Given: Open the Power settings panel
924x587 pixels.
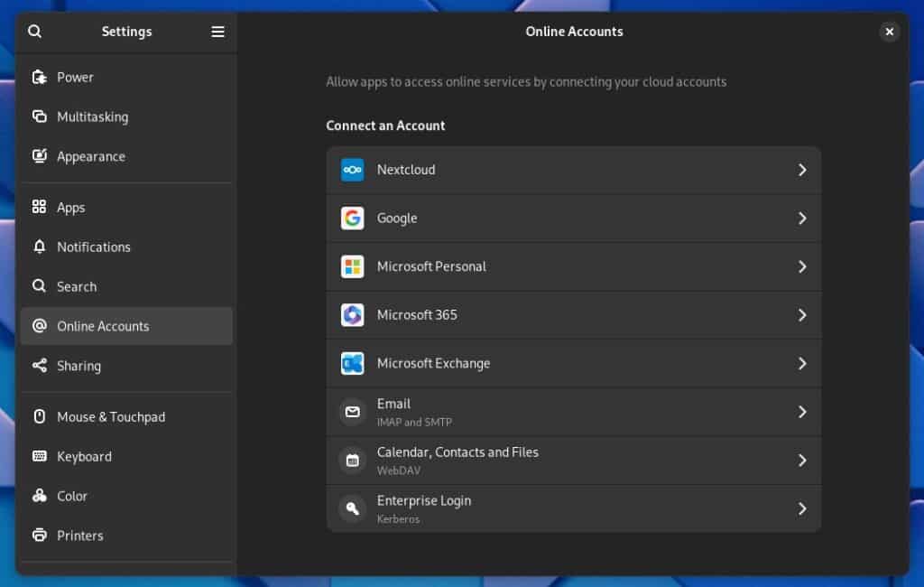Looking at the screenshot, I should [x=75, y=78].
